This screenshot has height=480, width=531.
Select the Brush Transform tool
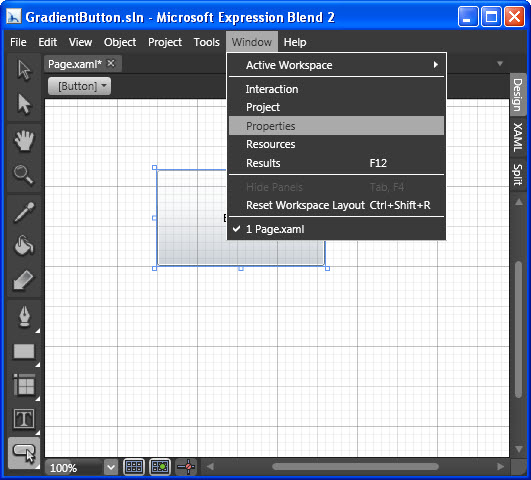point(24,280)
